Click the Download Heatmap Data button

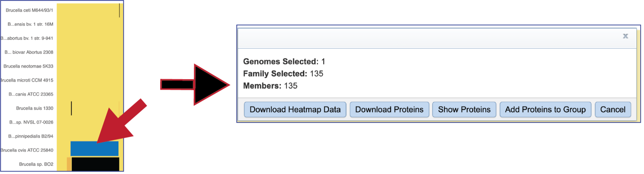click(x=295, y=110)
